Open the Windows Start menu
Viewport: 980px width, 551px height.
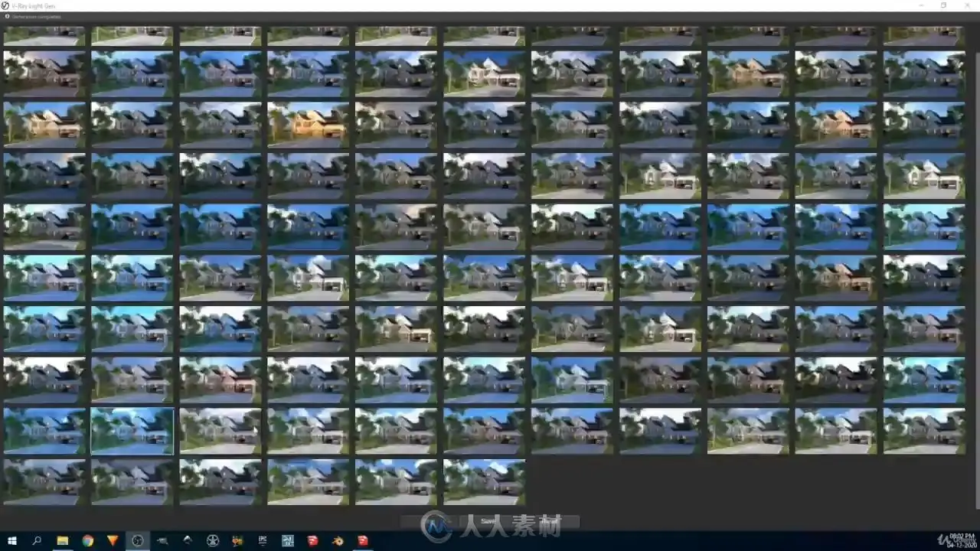[11, 541]
